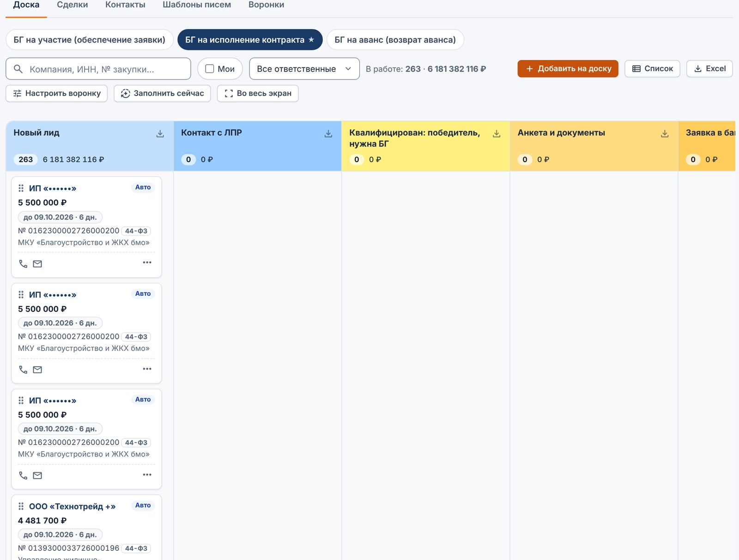Expand the Все ответственные dropdown
The image size is (739, 560).
coord(304,69)
